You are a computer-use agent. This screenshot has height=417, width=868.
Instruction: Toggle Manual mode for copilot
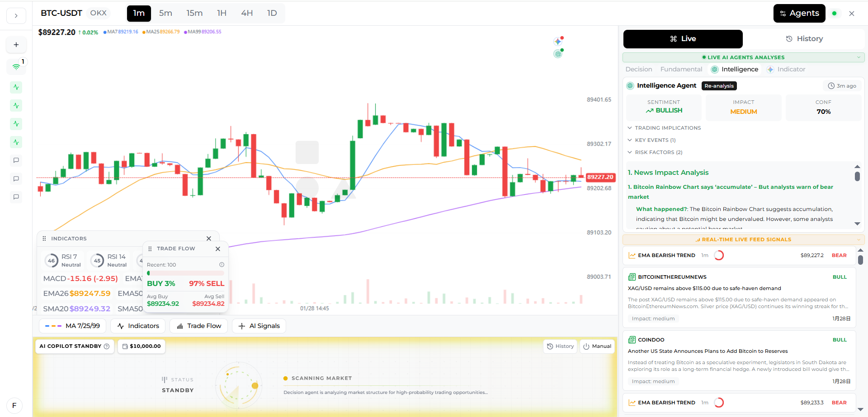tap(597, 347)
